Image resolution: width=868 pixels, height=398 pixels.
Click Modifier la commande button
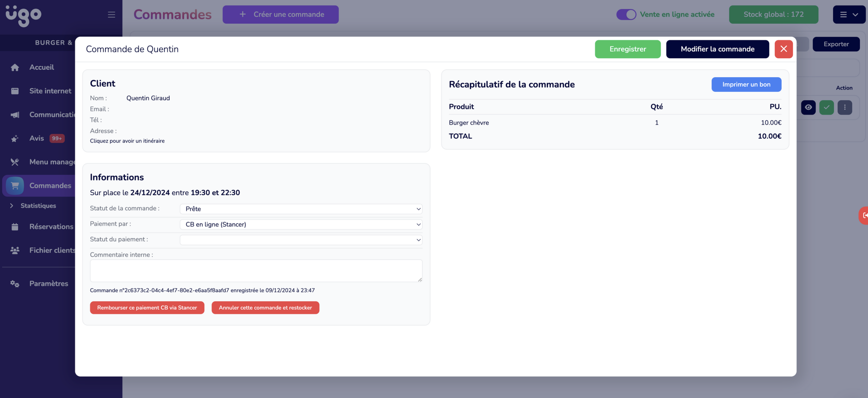coord(717,49)
